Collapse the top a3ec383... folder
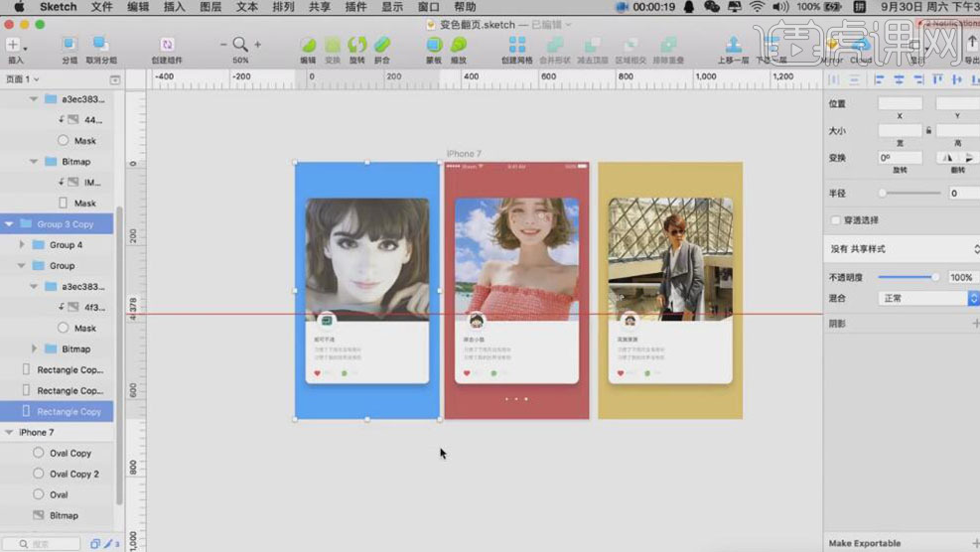Image resolution: width=980 pixels, height=552 pixels. point(34,98)
